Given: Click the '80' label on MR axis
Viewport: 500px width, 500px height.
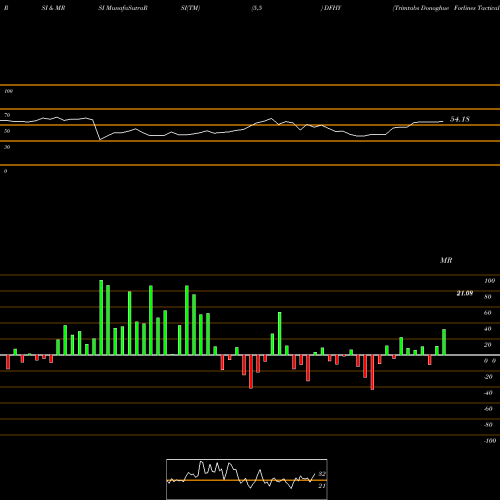Looking at the screenshot, I should [488, 297].
